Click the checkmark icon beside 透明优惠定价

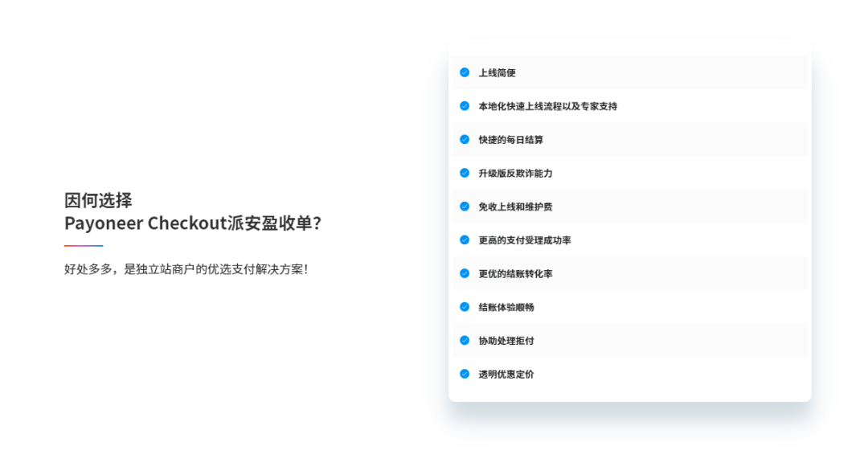[465, 374]
